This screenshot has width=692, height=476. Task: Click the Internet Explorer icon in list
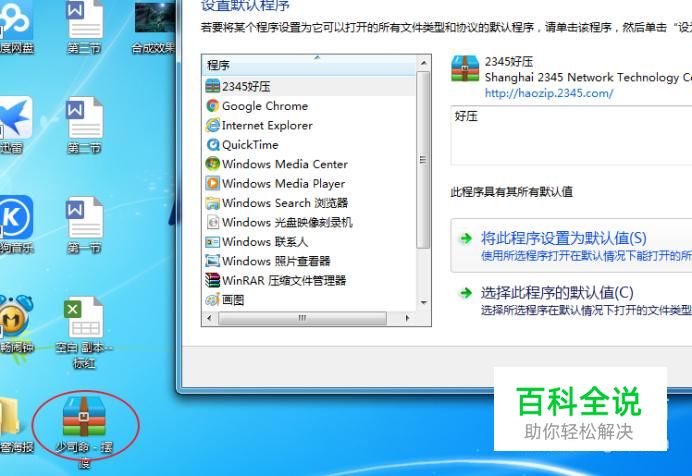pyautogui.click(x=213, y=125)
